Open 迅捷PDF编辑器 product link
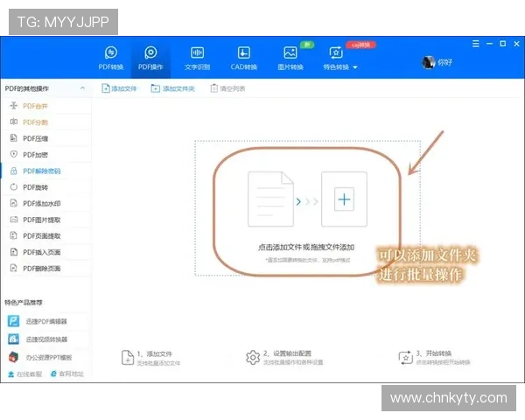This screenshot has height=420, width=525. pos(46,321)
